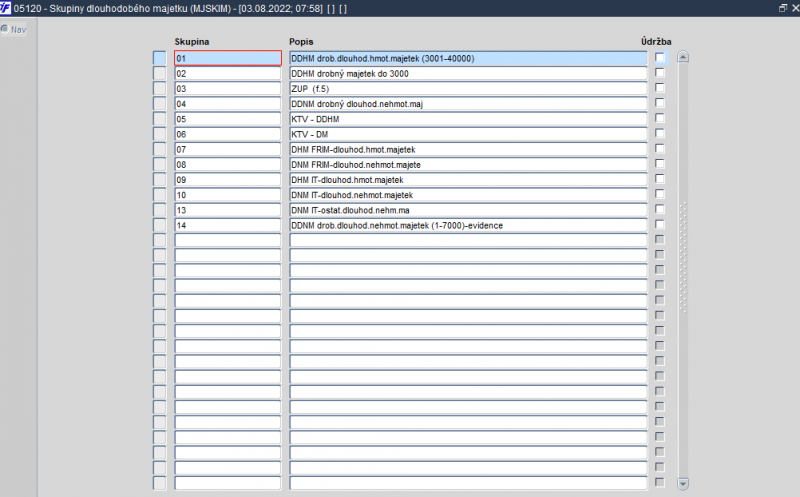The width and height of the screenshot is (800, 497).
Task: Select row marker for group 13
Action: (160, 210)
